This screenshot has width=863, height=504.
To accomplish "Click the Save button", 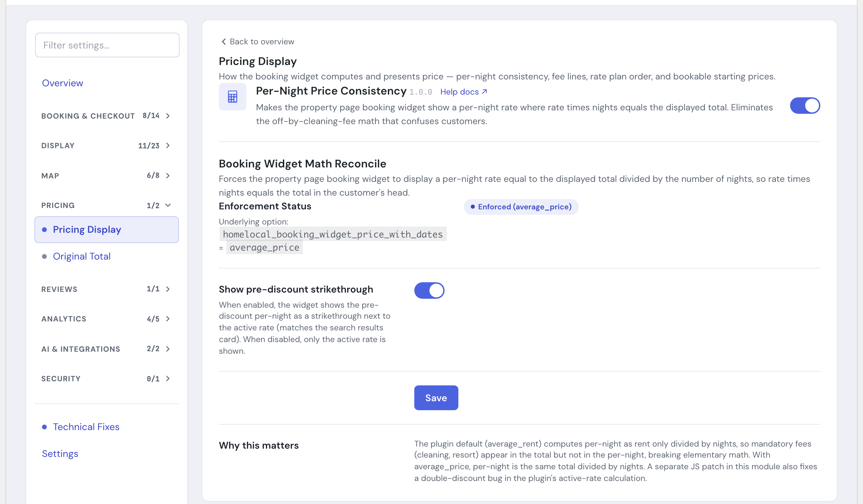I will (436, 398).
